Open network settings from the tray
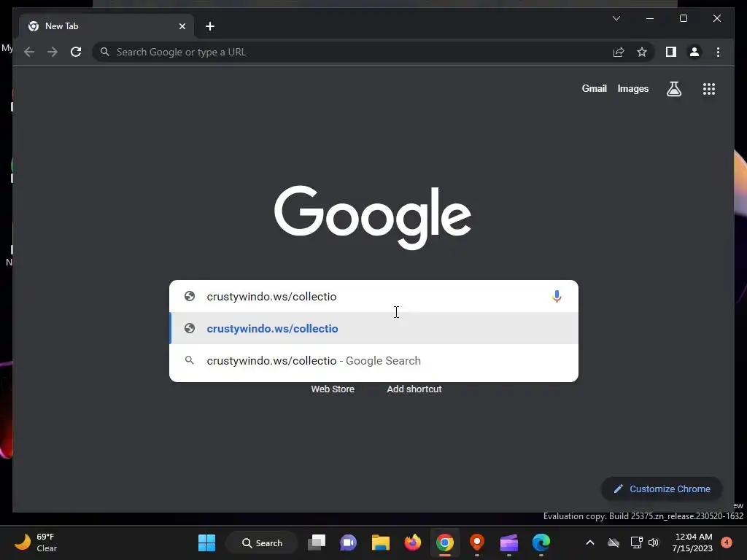 click(636, 542)
